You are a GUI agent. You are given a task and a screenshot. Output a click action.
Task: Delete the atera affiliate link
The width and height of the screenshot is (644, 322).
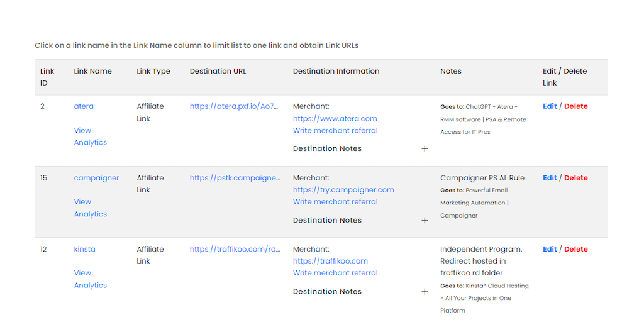pyautogui.click(x=576, y=106)
